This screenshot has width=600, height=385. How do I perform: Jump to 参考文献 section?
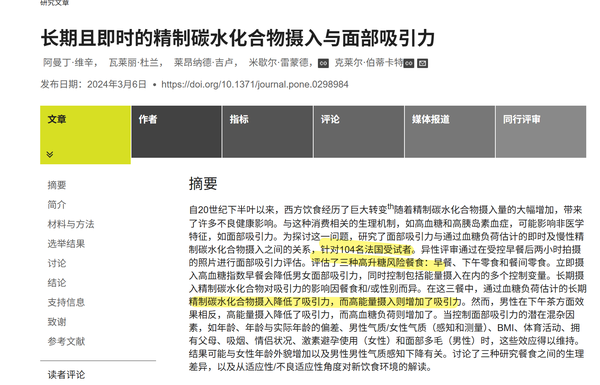click(66, 341)
